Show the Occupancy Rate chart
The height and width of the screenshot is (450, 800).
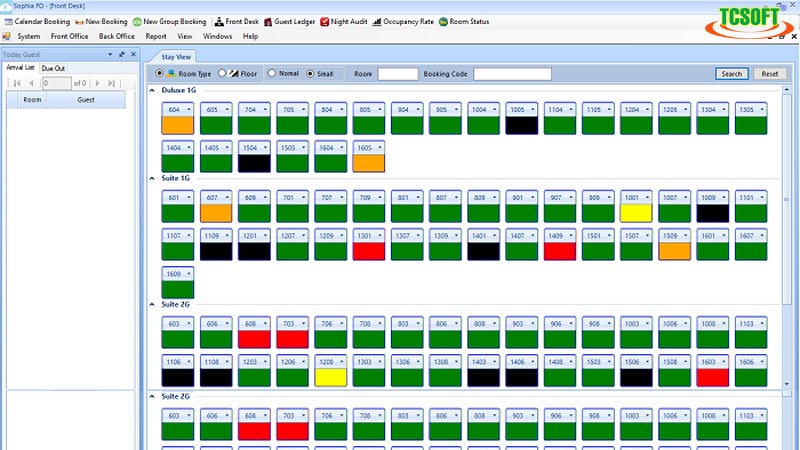[x=403, y=21]
